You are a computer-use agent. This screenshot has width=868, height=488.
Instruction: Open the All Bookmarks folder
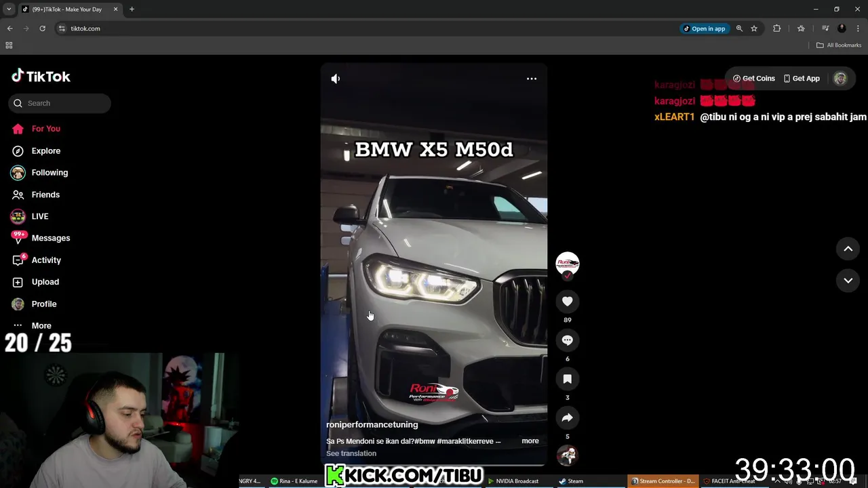tap(839, 45)
